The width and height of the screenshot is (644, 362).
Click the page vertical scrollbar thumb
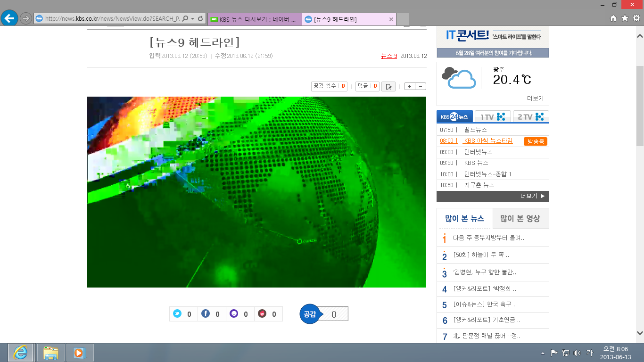pyautogui.click(x=640, y=105)
